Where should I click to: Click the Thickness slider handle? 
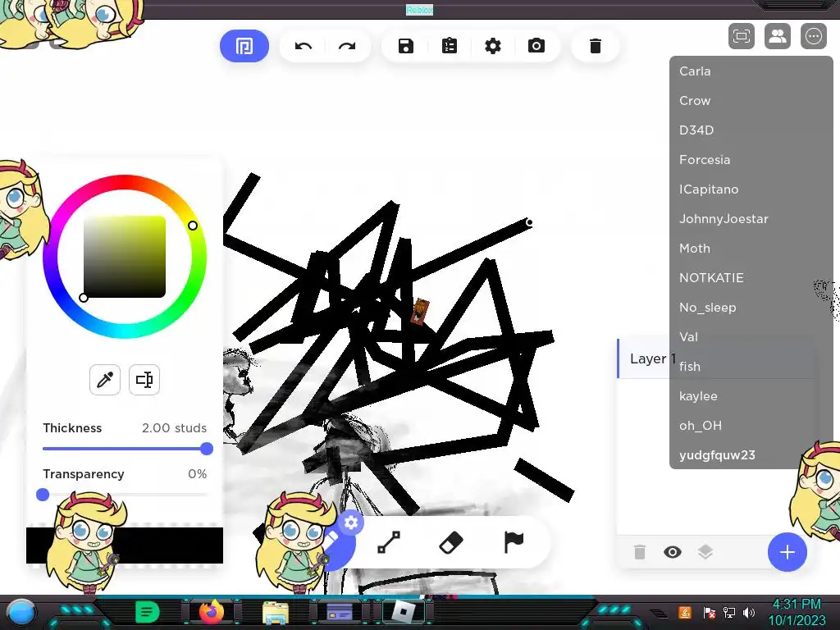tap(207, 449)
